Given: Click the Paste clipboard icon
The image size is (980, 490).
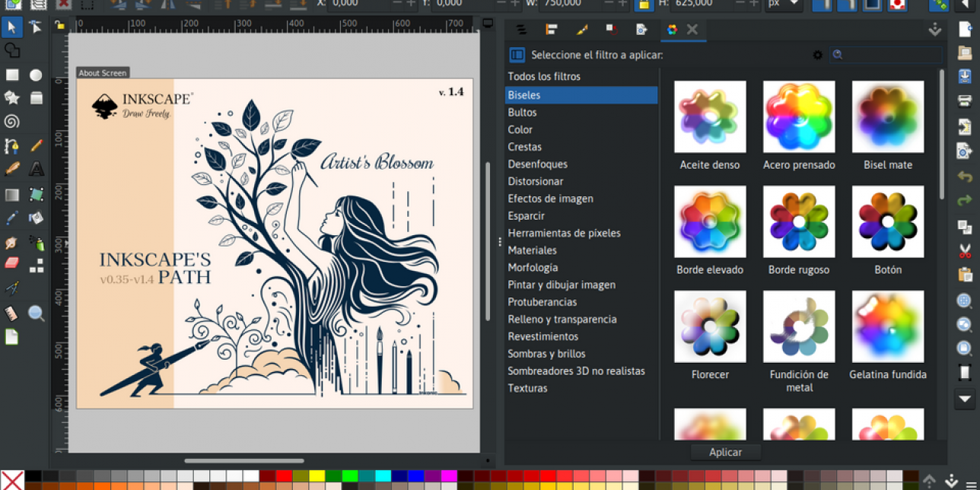Looking at the screenshot, I should click(965, 275).
